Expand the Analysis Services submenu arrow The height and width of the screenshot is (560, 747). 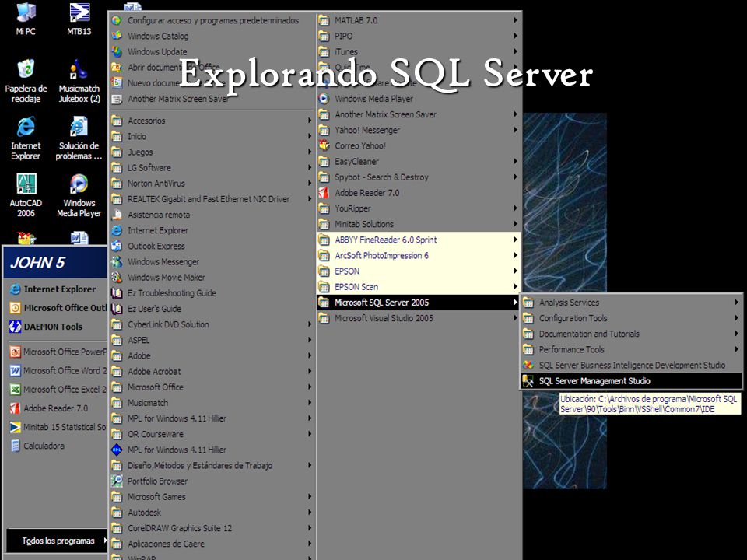point(736,303)
